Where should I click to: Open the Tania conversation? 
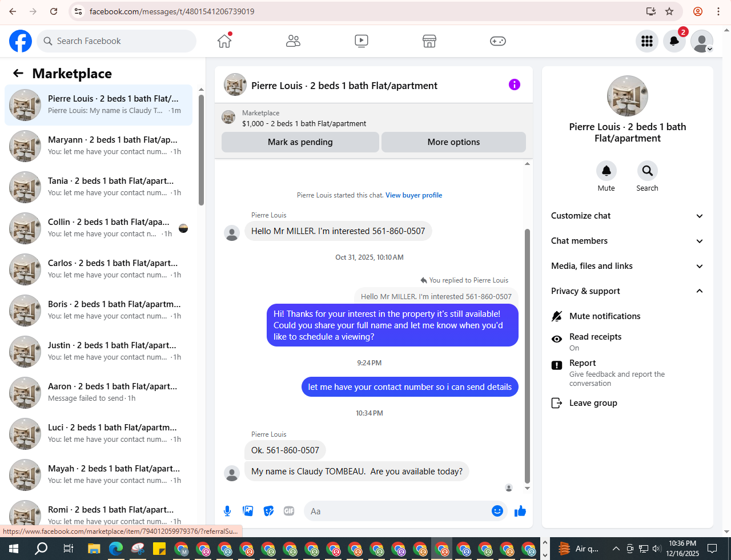tap(98, 187)
